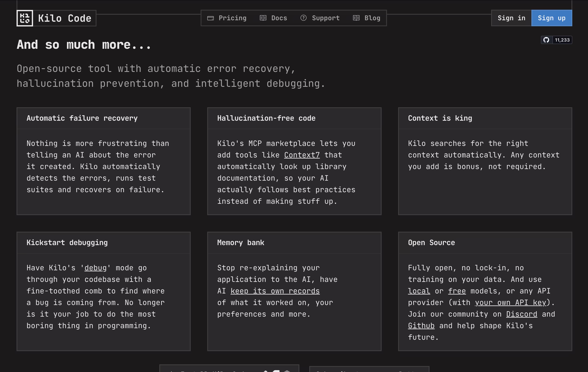588x372 pixels.
Task: Go to the Support nav link
Action: tap(325, 18)
